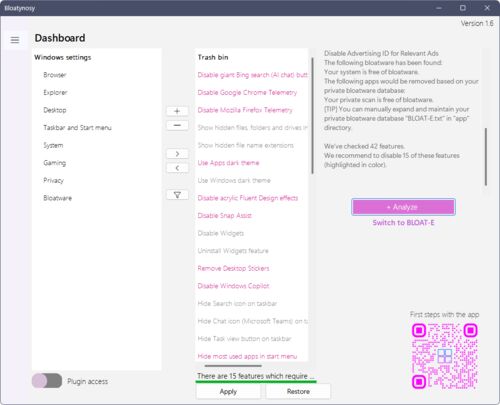Image resolution: width=500 pixels, height=405 pixels.
Task: Expand the Explorer category
Action: (55, 93)
